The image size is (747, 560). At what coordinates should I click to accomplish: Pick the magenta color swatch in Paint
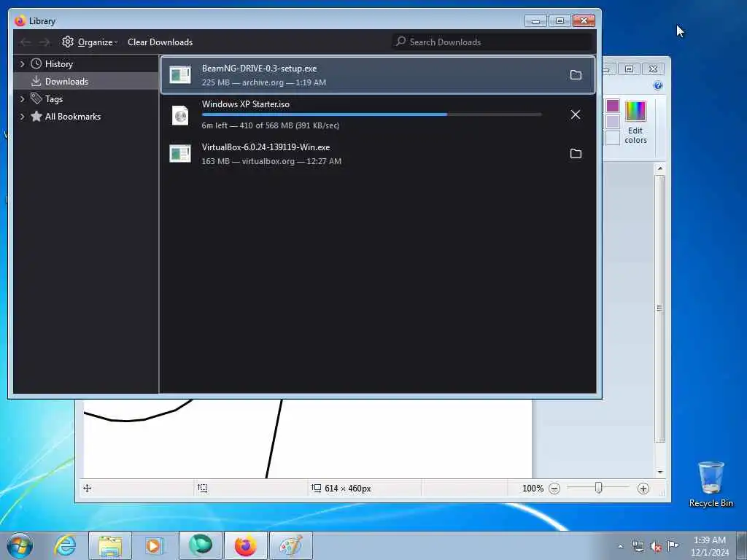click(613, 106)
